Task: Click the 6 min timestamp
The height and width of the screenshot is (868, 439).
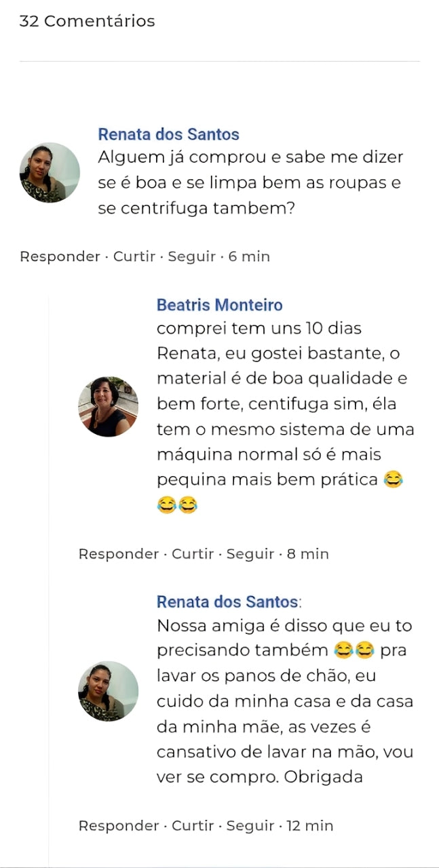Action: [249, 256]
